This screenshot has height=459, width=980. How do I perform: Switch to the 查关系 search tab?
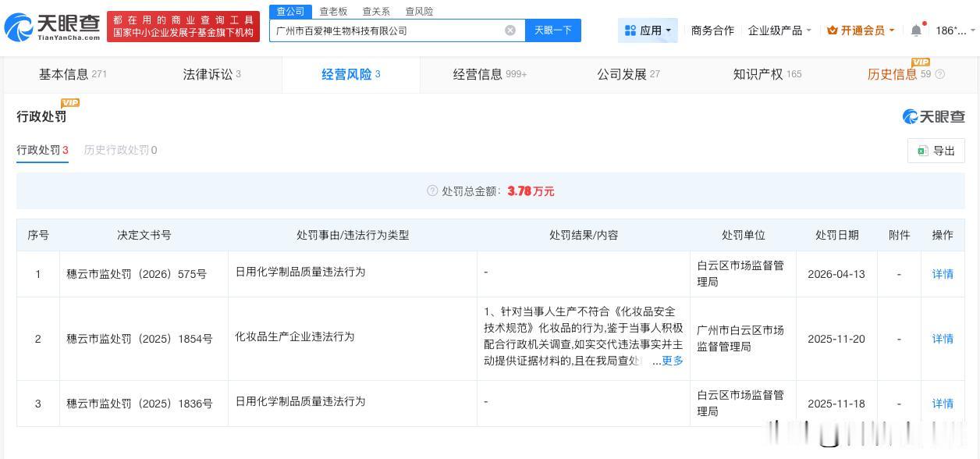[376, 11]
